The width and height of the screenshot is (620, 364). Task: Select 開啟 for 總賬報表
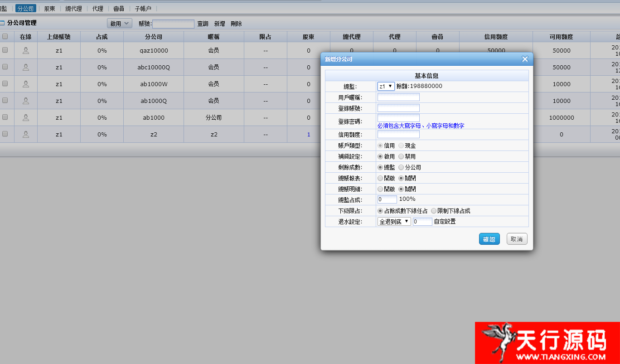pyautogui.click(x=380, y=178)
